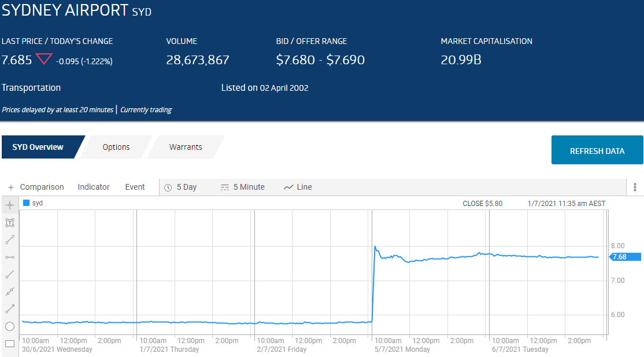The height and width of the screenshot is (357, 644).
Task: Click the 6.00 price axis label
Action: [618, 315]
